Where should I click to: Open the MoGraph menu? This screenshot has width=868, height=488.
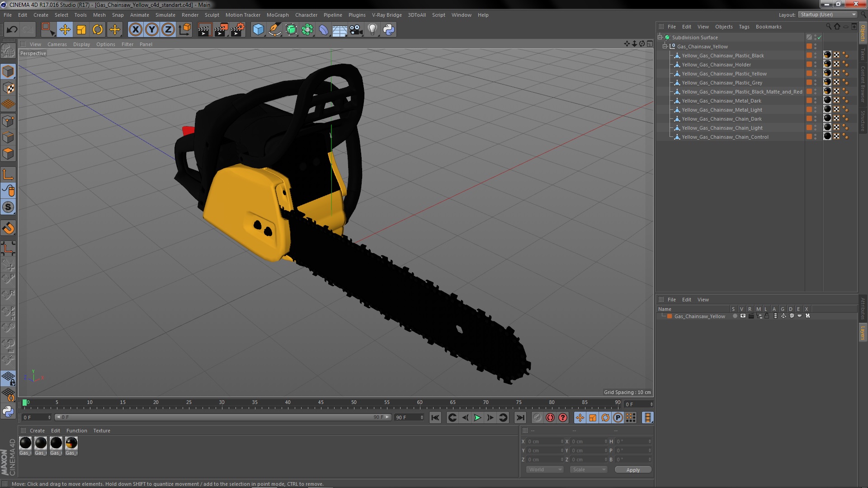click(x=277, y=15)
